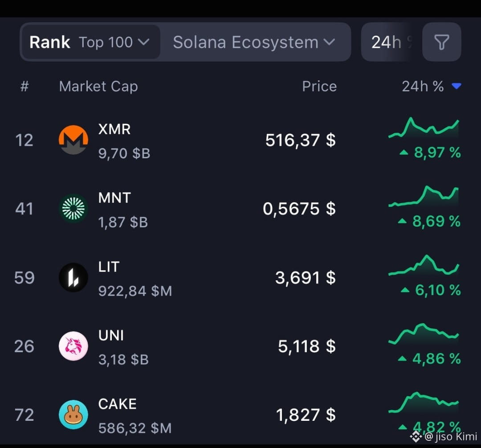Click the LIT coin logo
This screenshot has width=481, height=448.
pos(73,277)
